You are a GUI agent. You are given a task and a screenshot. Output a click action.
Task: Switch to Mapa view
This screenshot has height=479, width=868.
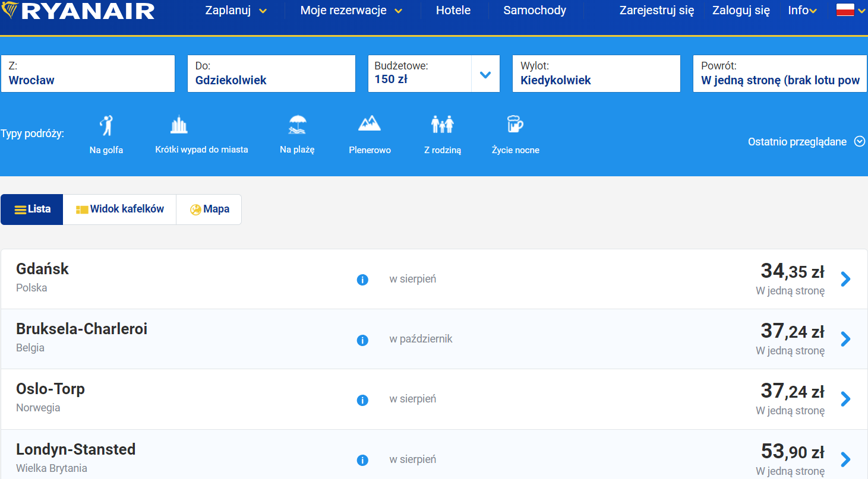(x=209, y=210)
